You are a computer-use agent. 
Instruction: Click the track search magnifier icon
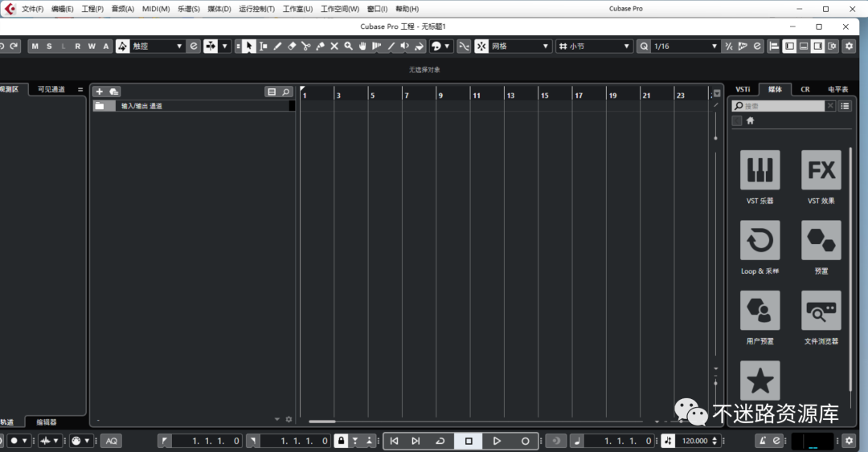click(x=285, y=92)
